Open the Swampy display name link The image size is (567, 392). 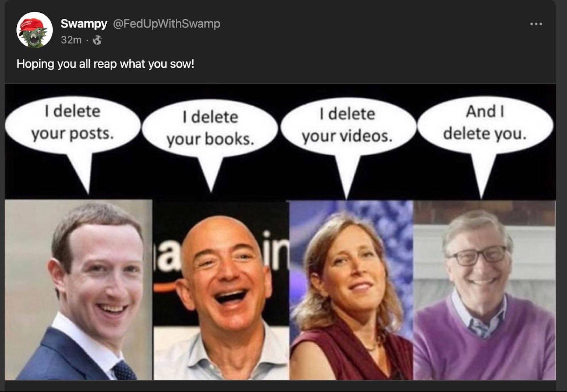[84, 23]
